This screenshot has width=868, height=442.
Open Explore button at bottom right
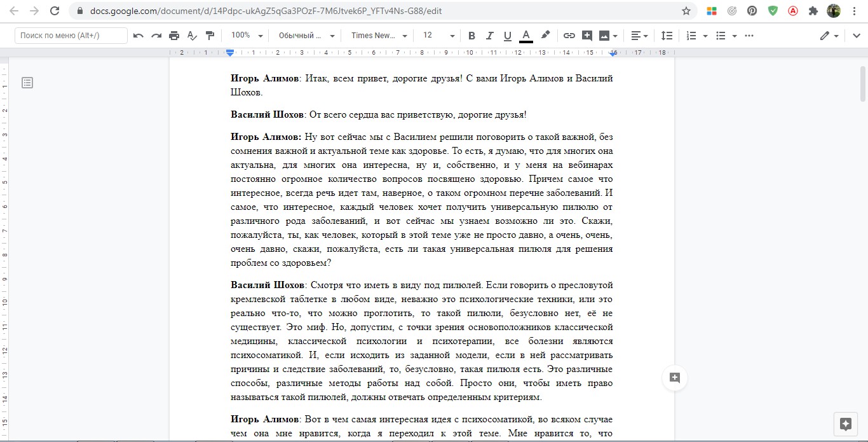click(x=845, y=424)
